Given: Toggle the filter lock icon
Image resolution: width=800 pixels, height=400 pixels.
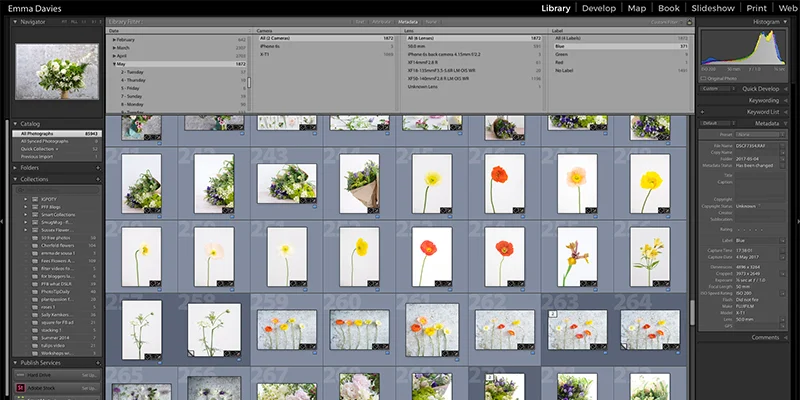Looking at the screenshot, I should tap(689, 22).
